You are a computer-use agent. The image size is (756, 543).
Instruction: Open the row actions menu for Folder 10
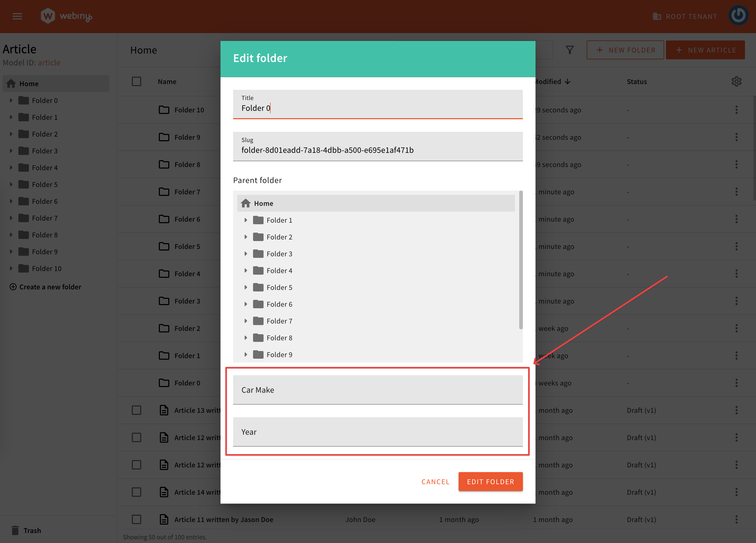[x=736, y=110]
